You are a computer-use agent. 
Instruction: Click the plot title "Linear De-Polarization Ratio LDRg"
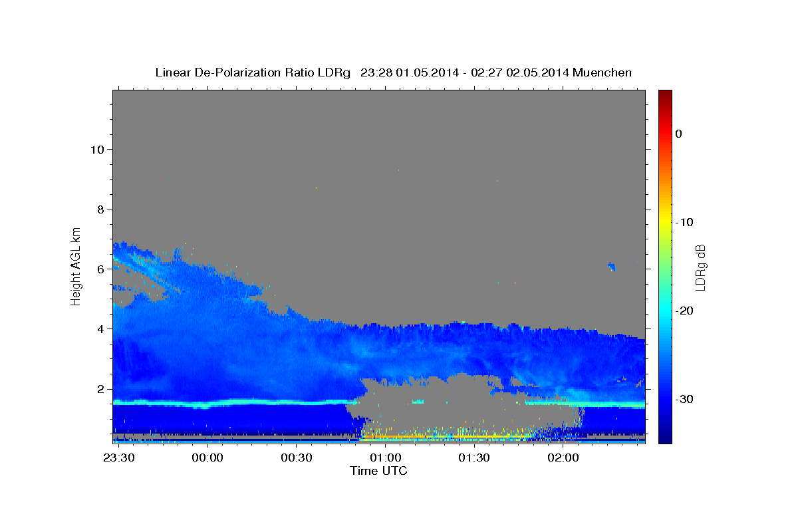pyautogui.click(x=252, y=72)
